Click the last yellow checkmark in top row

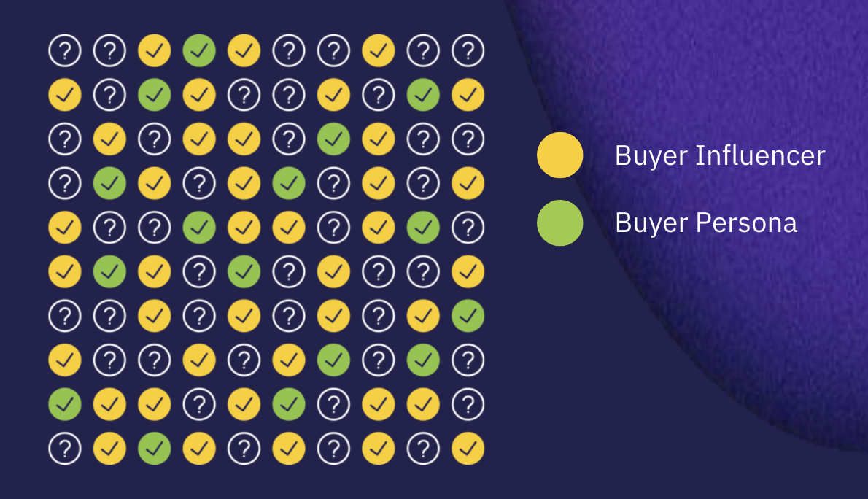tap(378, 50)
